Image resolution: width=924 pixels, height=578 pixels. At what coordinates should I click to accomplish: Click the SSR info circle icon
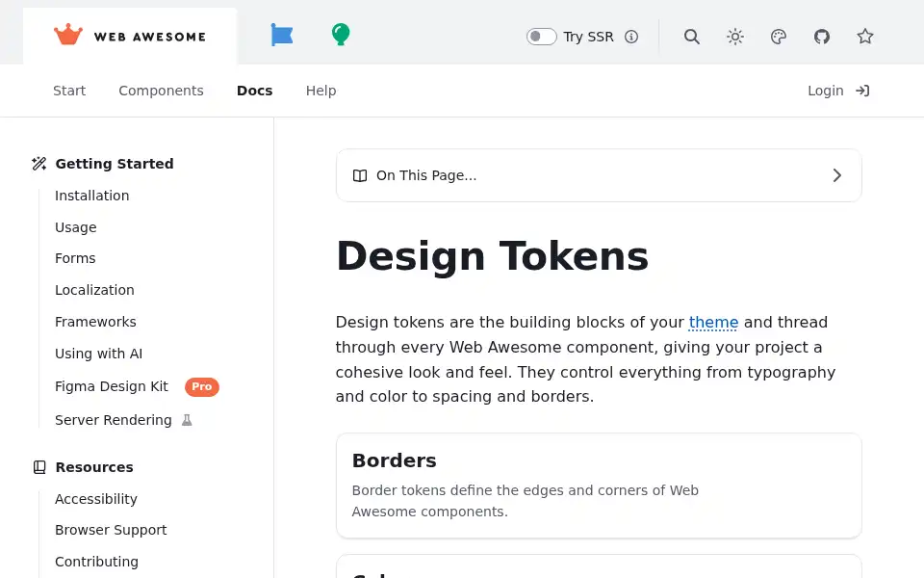tap(631, 37)
